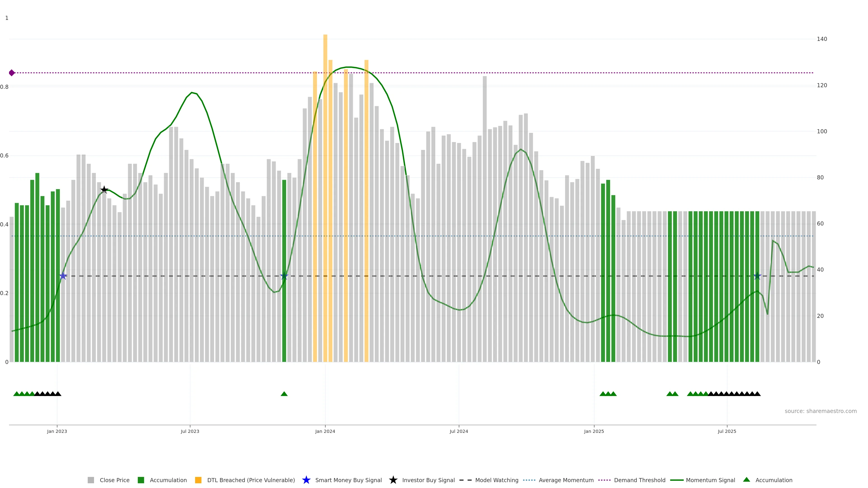Image resolution: width=868 pixels, height=488 pixels.
Task: Click the Smart Money star near Jan 2023
Action: [63, 276]
